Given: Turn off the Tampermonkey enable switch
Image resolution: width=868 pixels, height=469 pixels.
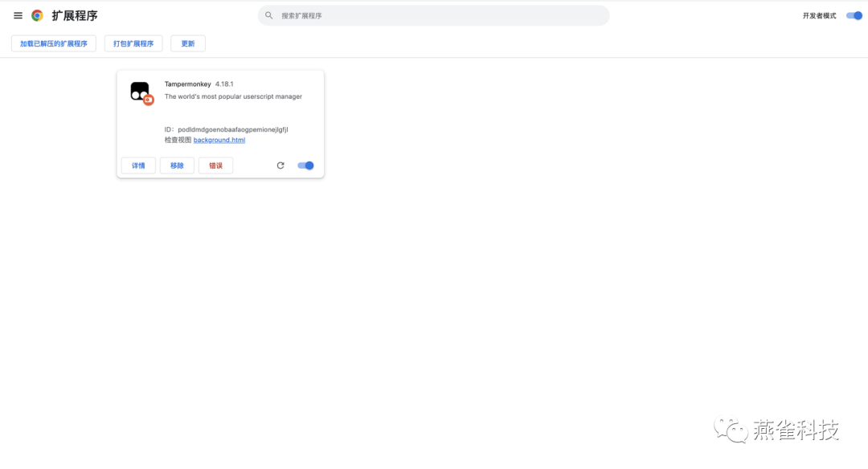Looking at the screenshot, I should [305, 165].
